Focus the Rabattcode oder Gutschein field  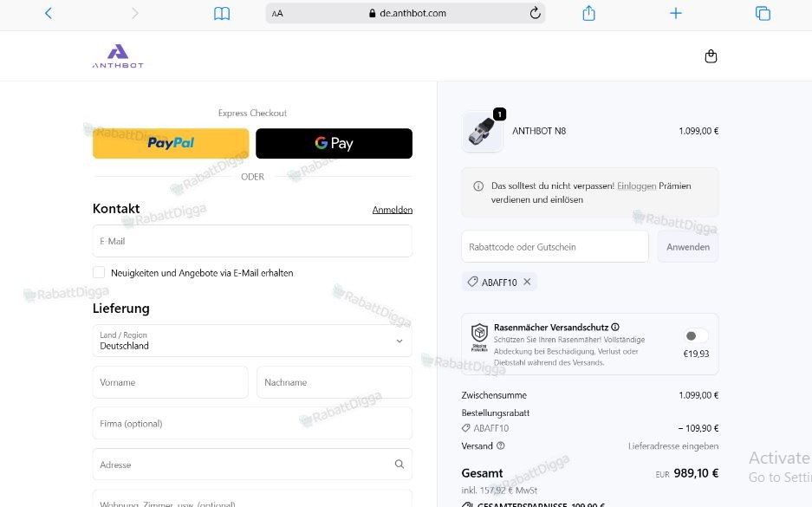tap(555, 246)
